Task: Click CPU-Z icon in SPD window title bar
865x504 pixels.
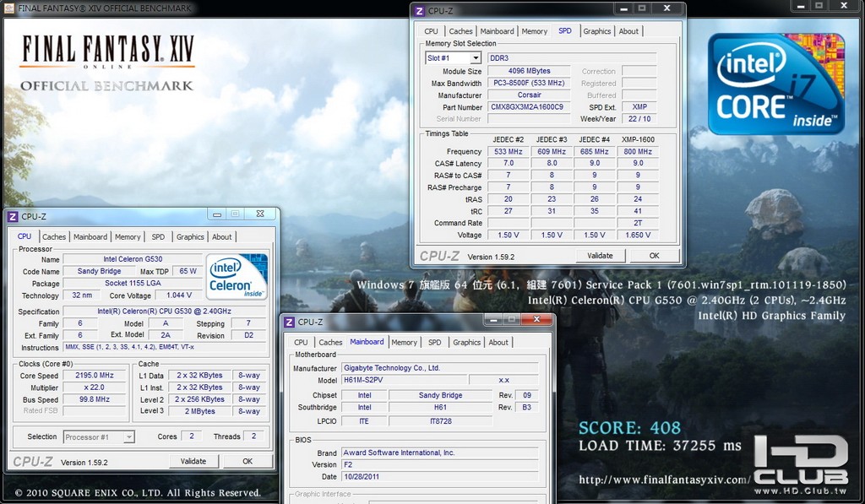Action: (420, 10)
